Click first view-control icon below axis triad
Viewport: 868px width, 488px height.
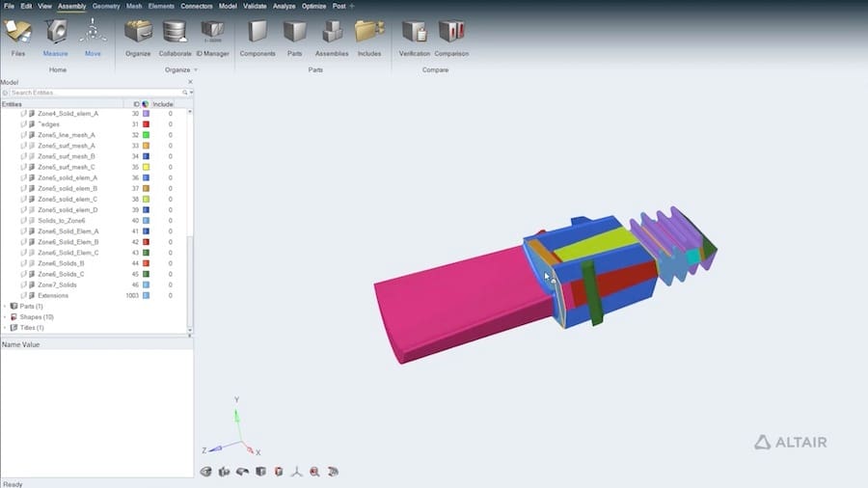pyautogui.click(x=206, y=472)
